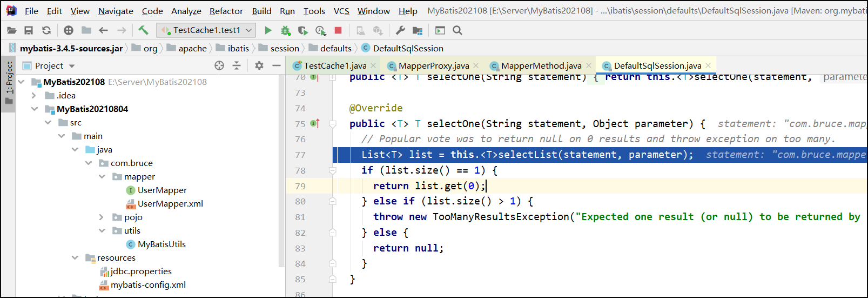Screen dimensions: 868x298
Task: Open the File menu
Action: pyautogui.click(x=31, y=11)
